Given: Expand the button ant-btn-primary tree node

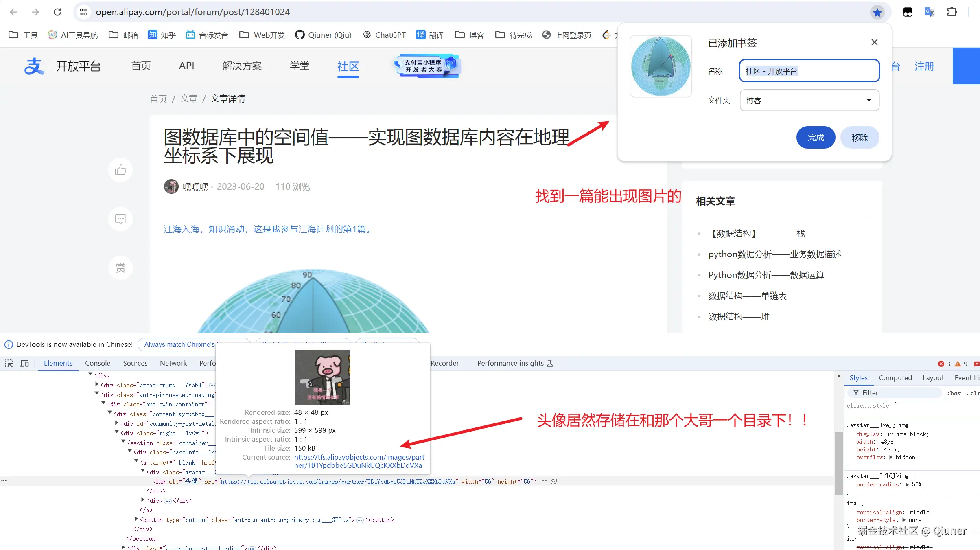Looking at the screenshot, I should click(x=136, y=519).
